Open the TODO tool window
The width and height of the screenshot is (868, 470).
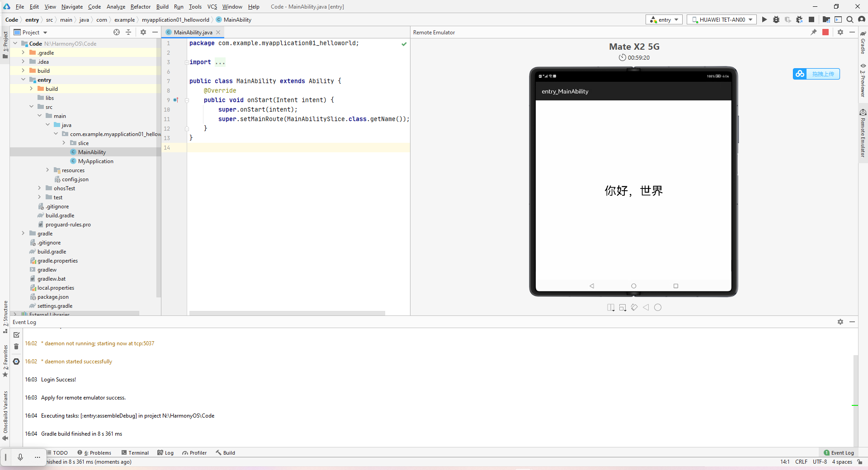click(57, 453)
